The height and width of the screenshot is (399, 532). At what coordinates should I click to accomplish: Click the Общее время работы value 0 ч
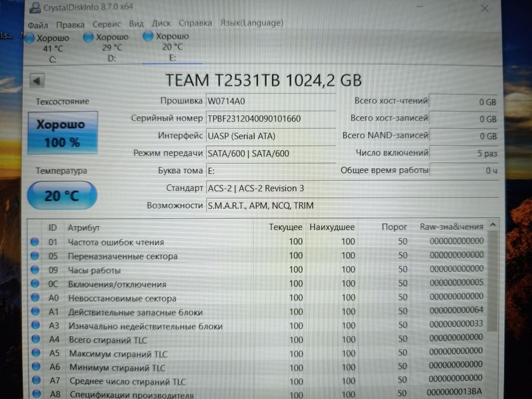pyautogui.click(x=463, y=170)
